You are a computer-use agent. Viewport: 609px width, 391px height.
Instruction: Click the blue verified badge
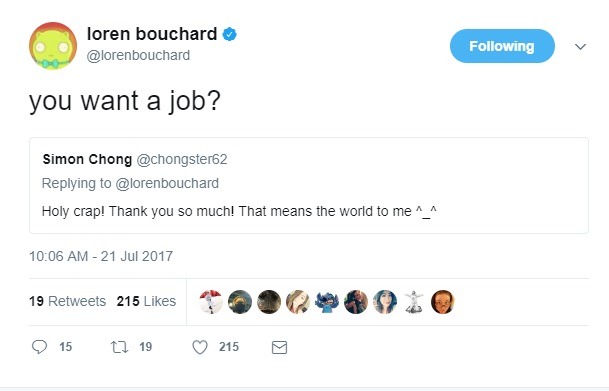pos(229,35)
